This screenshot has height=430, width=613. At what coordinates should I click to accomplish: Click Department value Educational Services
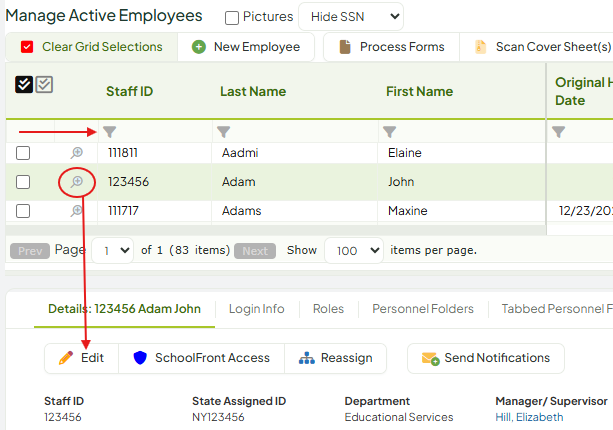pyautogui.click(x=399, y=417)
